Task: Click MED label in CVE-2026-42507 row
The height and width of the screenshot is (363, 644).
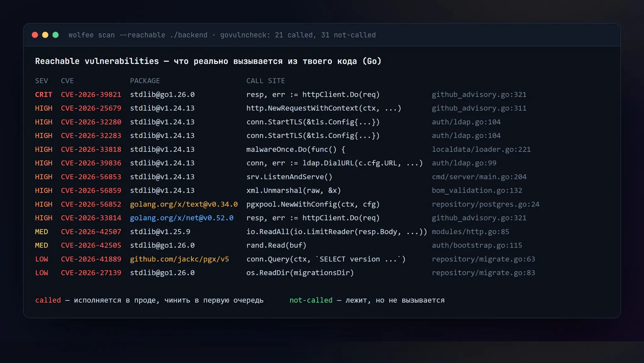Action: [42, 232]
